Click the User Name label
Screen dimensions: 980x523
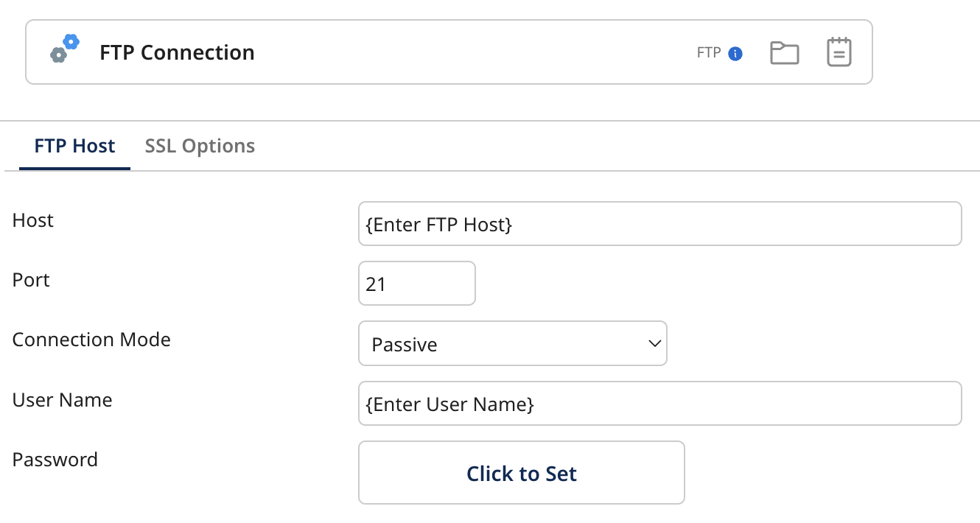click(63, 400)
